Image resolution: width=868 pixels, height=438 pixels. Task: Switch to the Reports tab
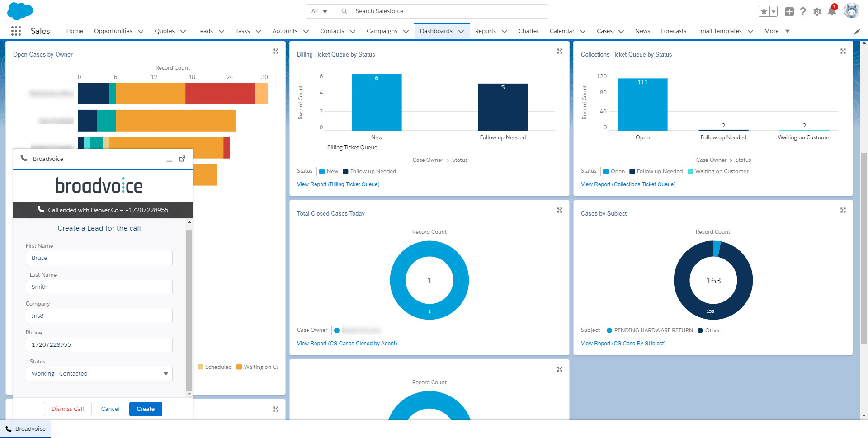[x=485, y=31]
